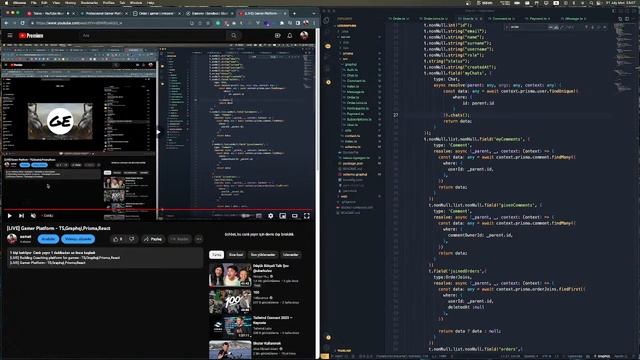The width and height of the screenshot is (640, 360).
Task: Open more actions under the video
Action: [199, 239]
